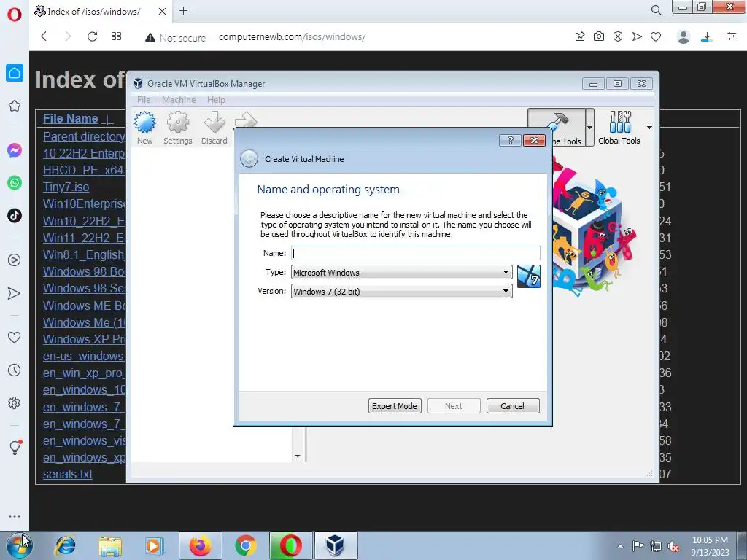Open the taskbar clock showing 10:05 PM
747x560 pixels.
pyautogui.click(x=710, y=546)
